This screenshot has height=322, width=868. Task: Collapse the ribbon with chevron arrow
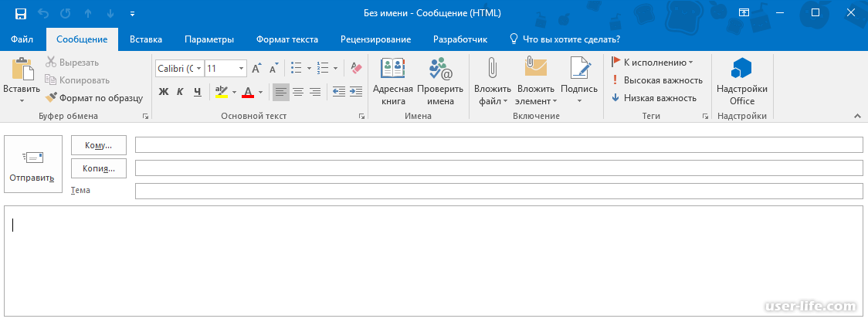(x=857, y=116)
